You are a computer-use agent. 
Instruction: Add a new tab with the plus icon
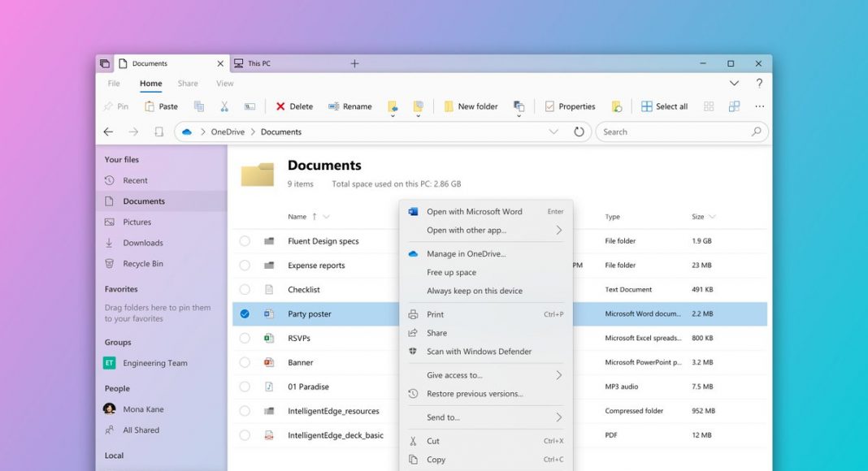tap(355, 63)
